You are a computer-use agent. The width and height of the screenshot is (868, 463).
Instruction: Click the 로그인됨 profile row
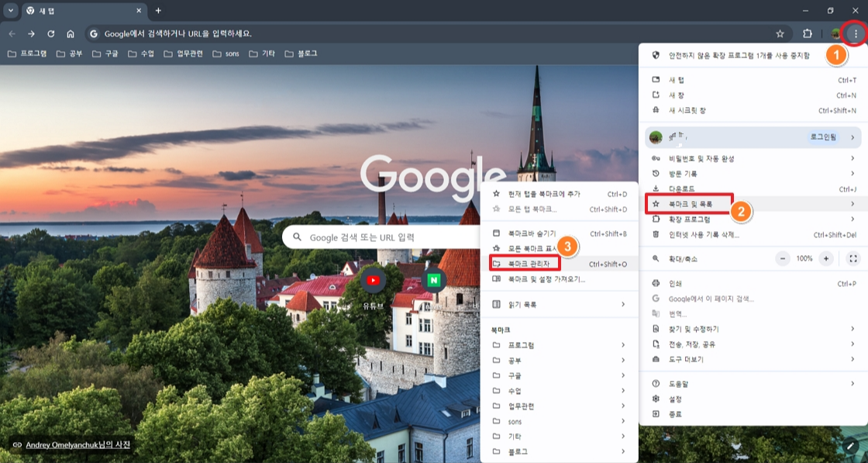click(753, 136)
